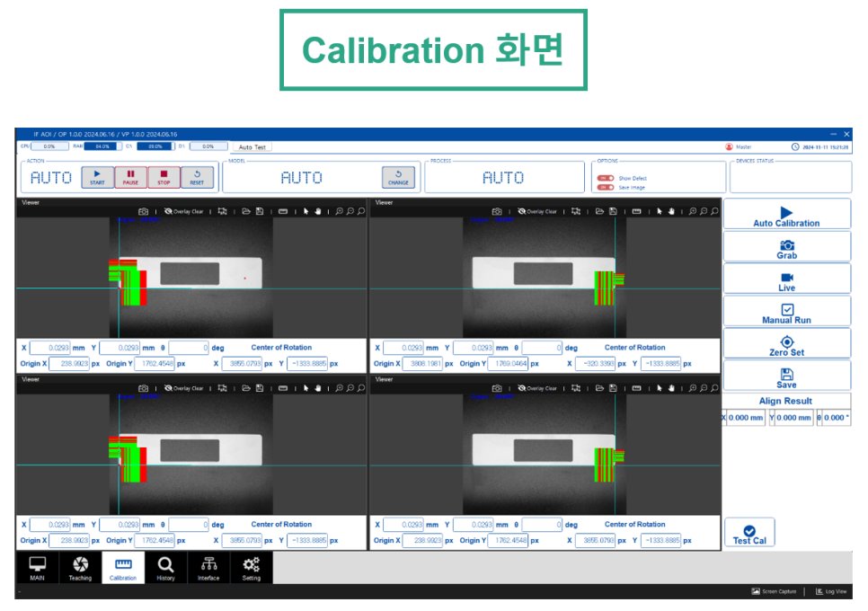Go to the Interface tab
The image size is (868, 611).
coord(208,567)
